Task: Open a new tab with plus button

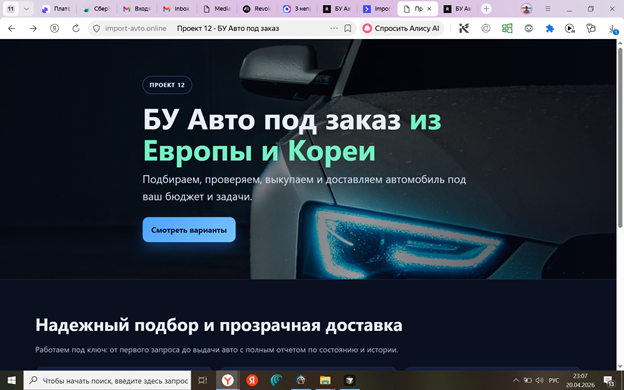Action: tap(486, 9)
